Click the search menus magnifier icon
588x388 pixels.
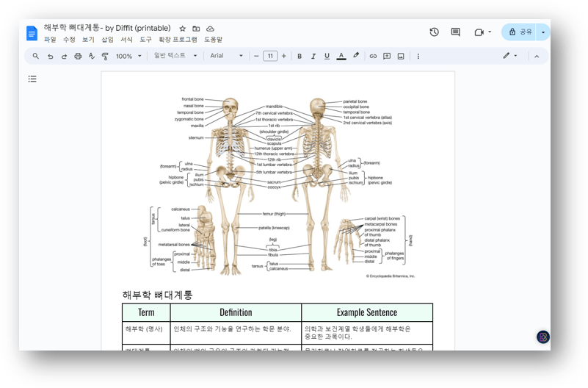pos(35,56)
